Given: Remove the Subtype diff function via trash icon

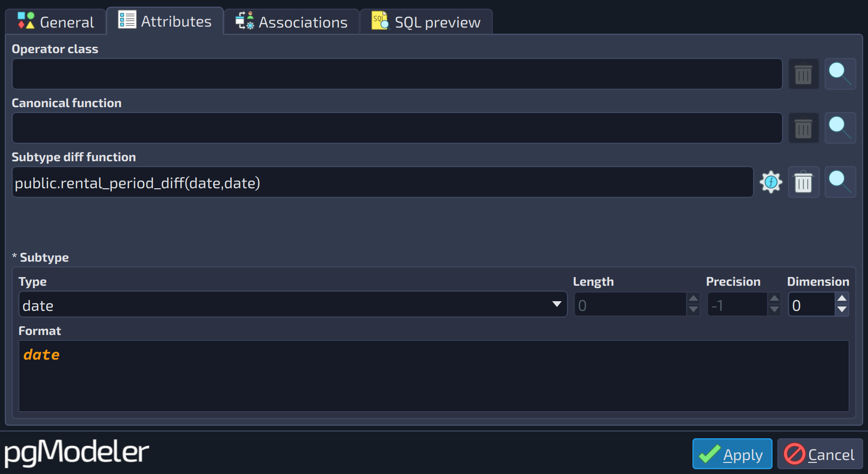Looking at the screenshot, I should [x=803, y=182].
